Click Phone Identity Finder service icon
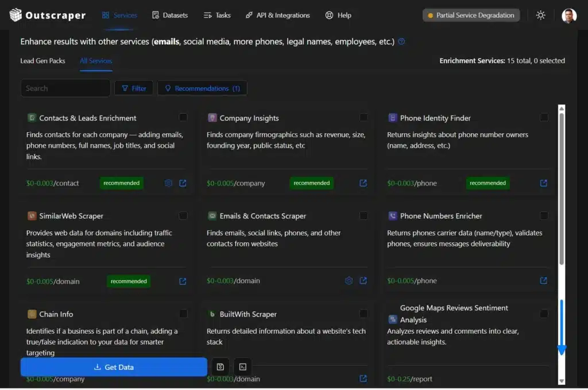The image size is (588, 390). tap(393, 118)
